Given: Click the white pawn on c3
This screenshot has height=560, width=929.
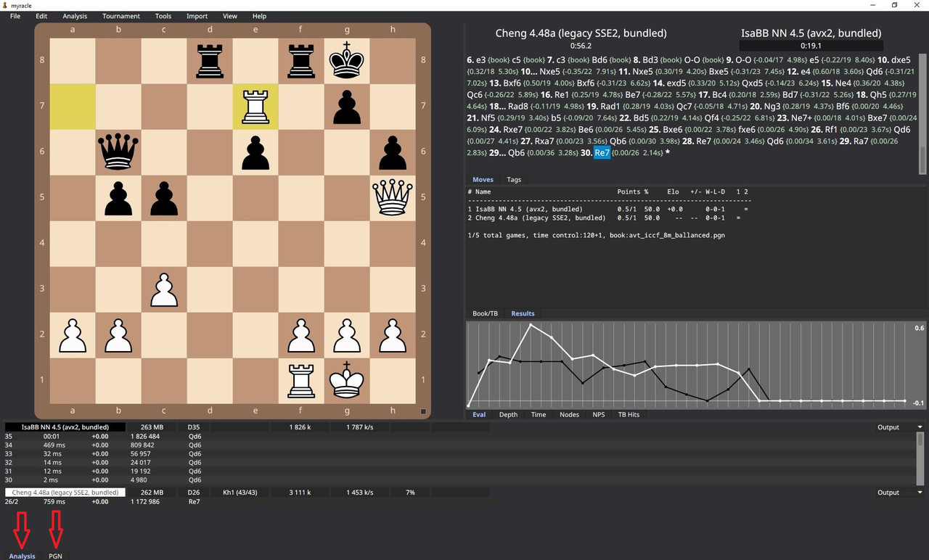Looking at the screenshot, I should tap(164, 291).
